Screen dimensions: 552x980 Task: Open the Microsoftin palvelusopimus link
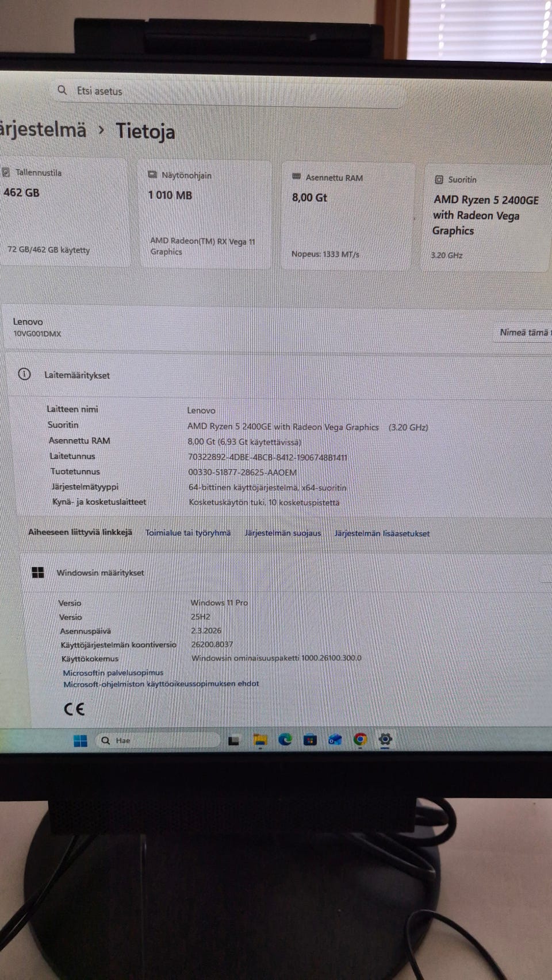tap(113, 672)
